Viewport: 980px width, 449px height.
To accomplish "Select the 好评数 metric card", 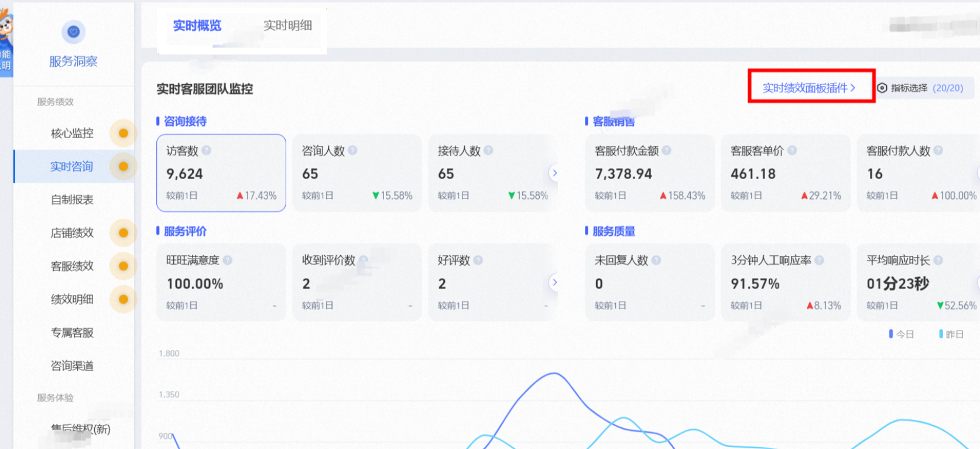I will (x=493, y=282).
